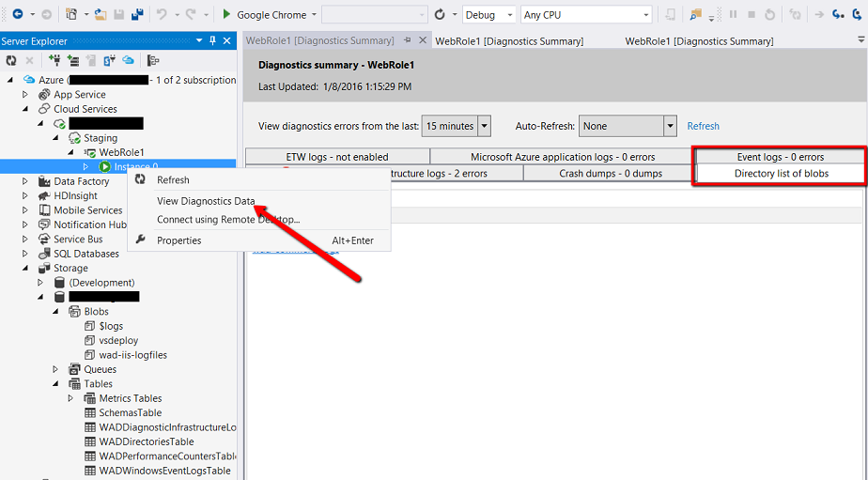Expand the App Service tree node

click(x=25, y=95)
